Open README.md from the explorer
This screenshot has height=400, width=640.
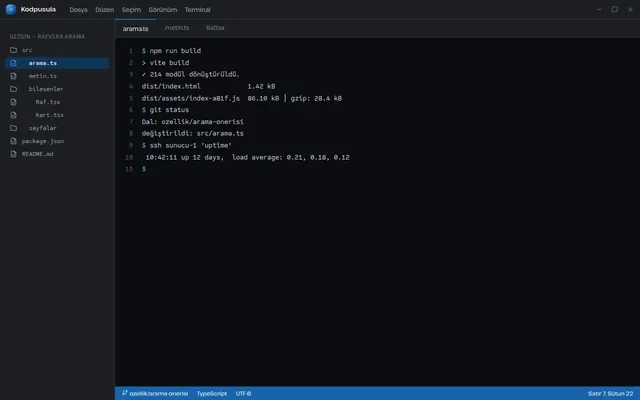[57, 154]
